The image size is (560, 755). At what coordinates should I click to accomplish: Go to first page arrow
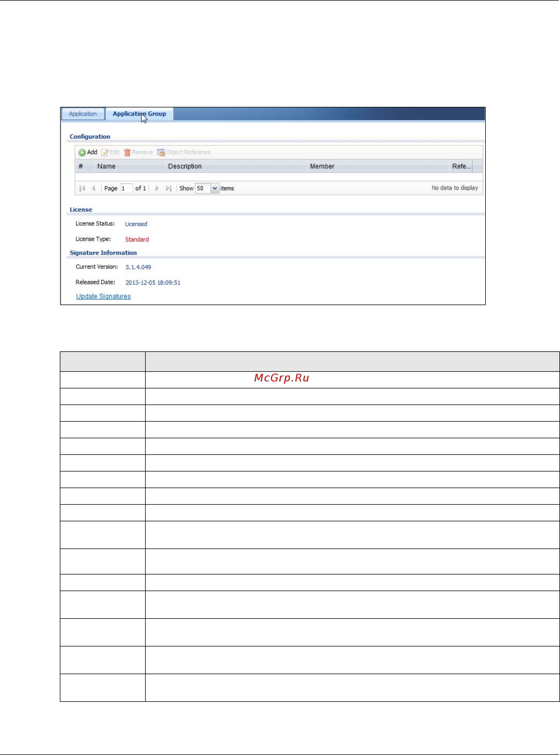tap(82, 188)
